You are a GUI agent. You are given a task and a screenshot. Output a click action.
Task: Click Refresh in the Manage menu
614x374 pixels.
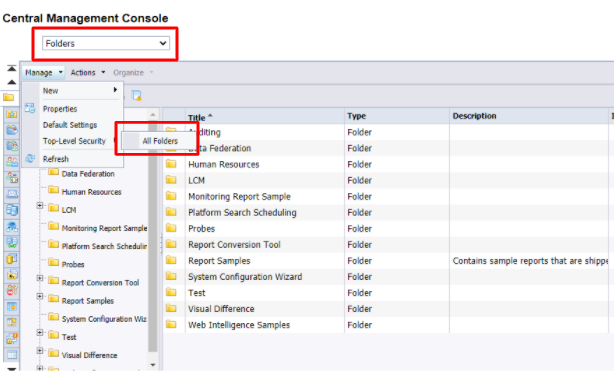(x=56, y=159)
